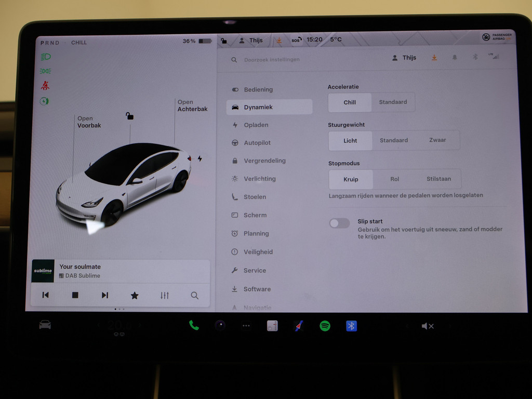Open the Software settings page
Image resolution: width=532 pixels, height=399 pixels.
tap(257, 289)
